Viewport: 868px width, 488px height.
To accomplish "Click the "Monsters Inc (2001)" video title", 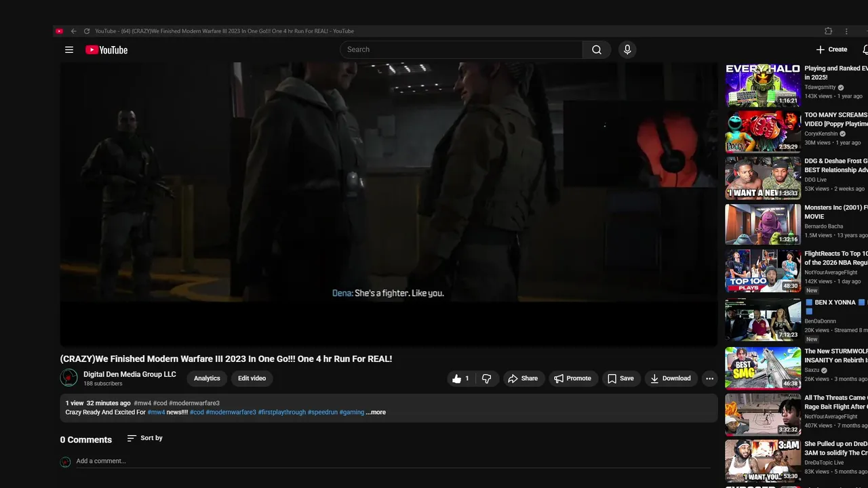I will click(x=836, y=212).
